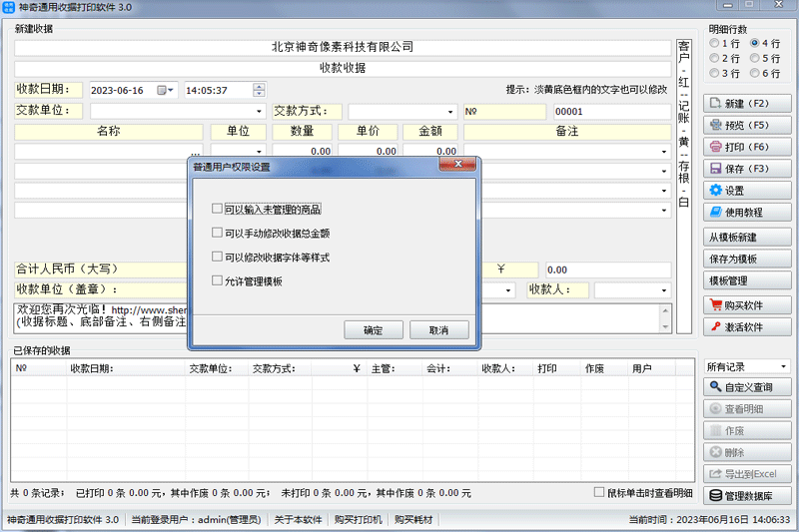Expand second row 备注 dropdown

[664, 171]
